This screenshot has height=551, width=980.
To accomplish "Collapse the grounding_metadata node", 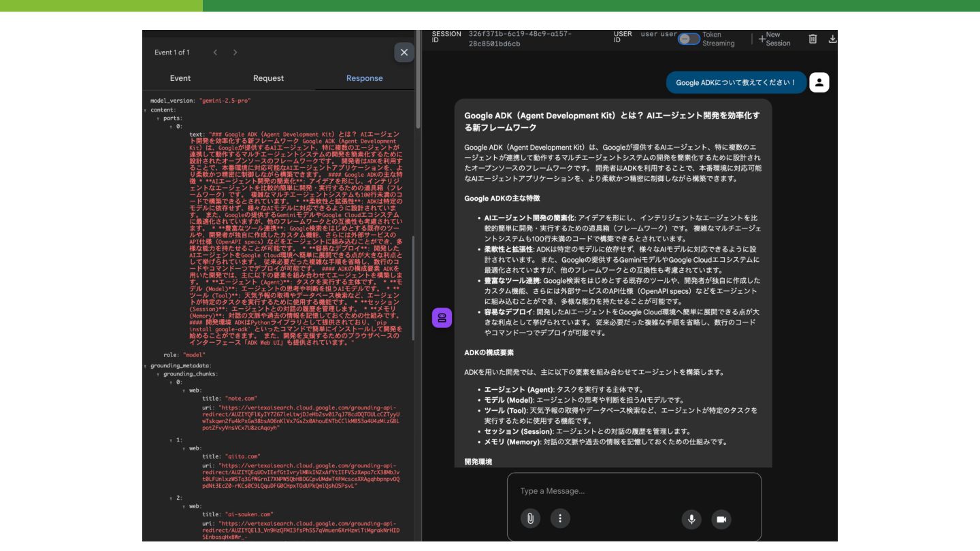I will (145, 366).
